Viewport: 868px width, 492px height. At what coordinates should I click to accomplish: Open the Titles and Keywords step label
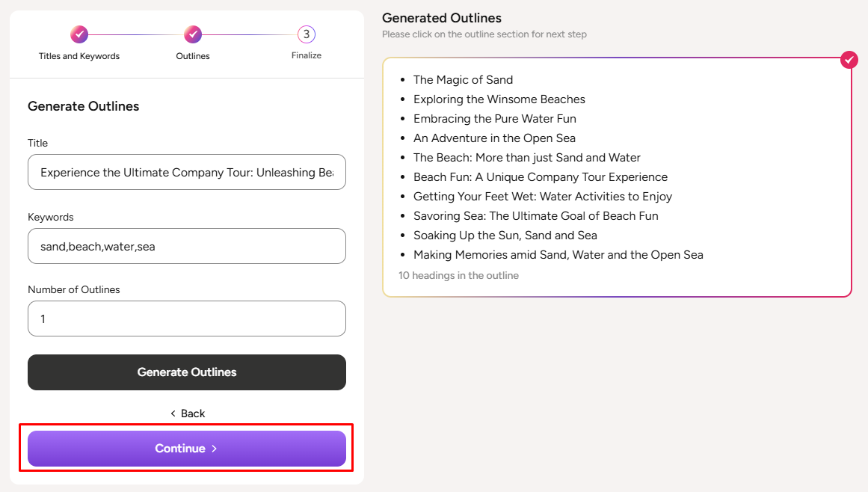coord(79,56)
